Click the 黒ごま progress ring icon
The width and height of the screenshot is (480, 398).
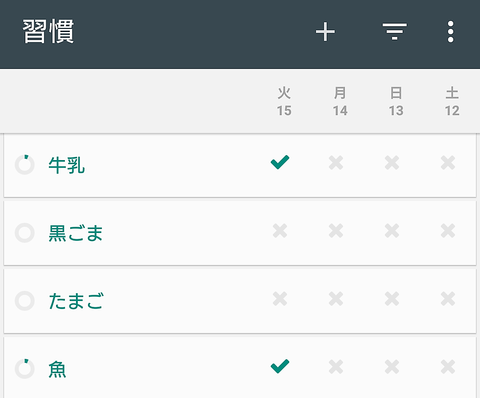click(x=25, y=233)
